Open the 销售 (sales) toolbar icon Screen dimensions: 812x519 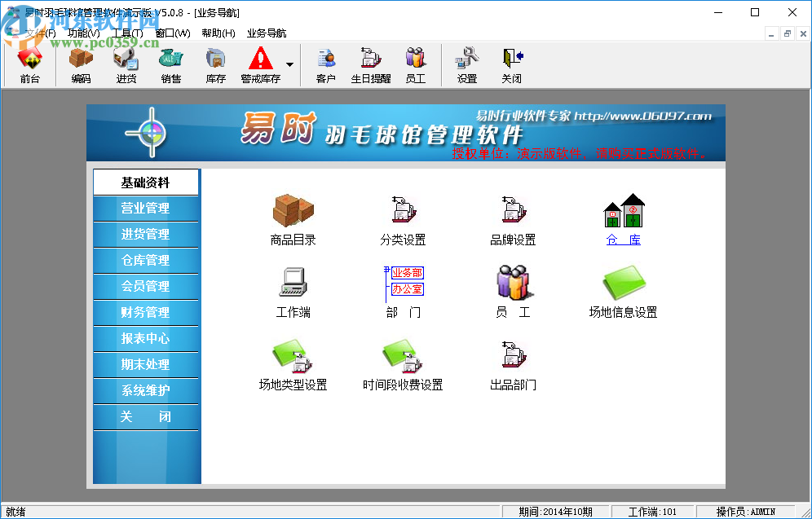tap(170, 64)
